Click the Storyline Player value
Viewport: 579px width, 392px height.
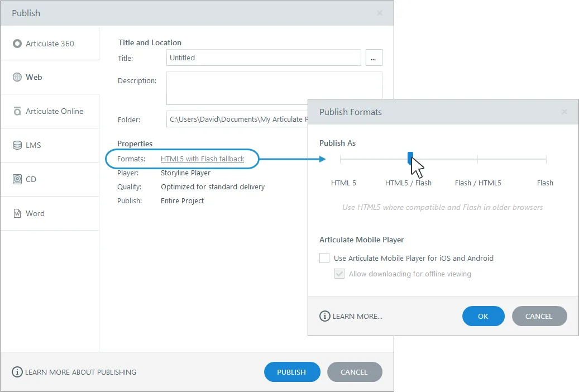[186, 173]
